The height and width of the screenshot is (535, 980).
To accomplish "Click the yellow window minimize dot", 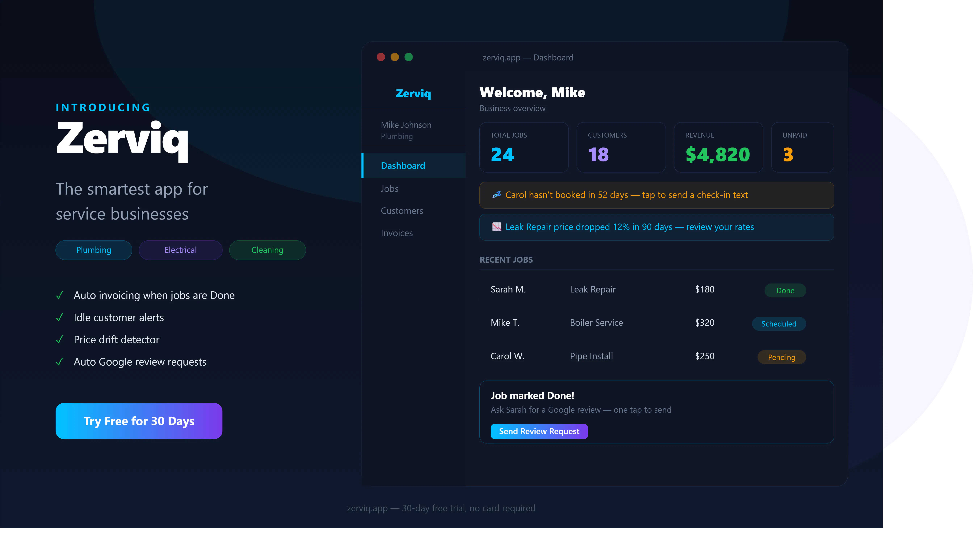I will pos(395,57).
